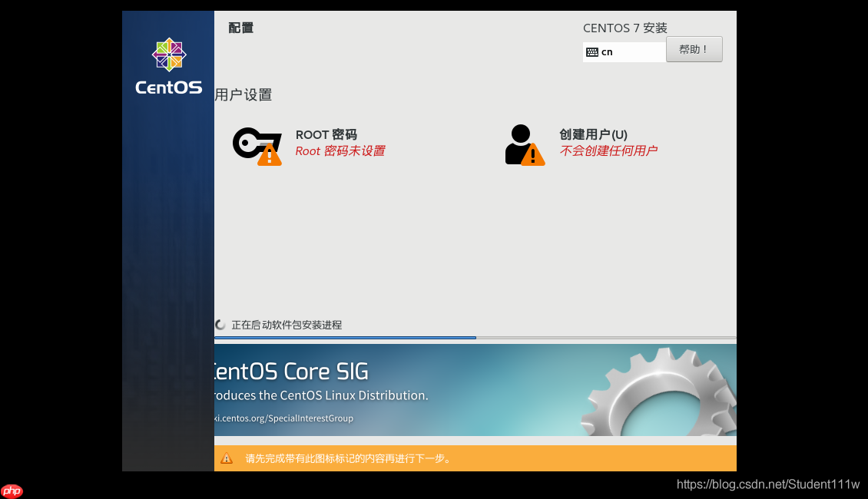The width and height of the screenshot is (868, 499).
Task: Click the Root 密码未设置 warning text
Action: 340,151
